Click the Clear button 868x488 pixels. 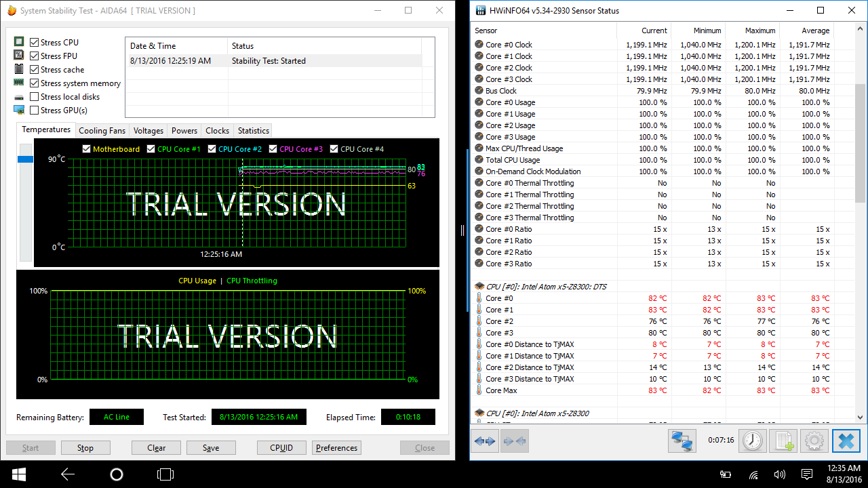(157, 448)
